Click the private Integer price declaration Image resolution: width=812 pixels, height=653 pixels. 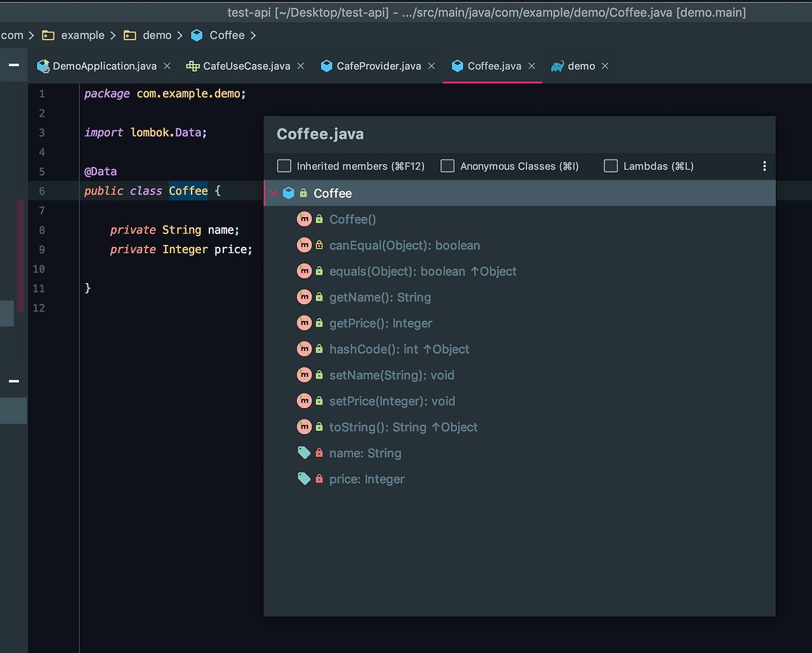click(x=181, y=249)
